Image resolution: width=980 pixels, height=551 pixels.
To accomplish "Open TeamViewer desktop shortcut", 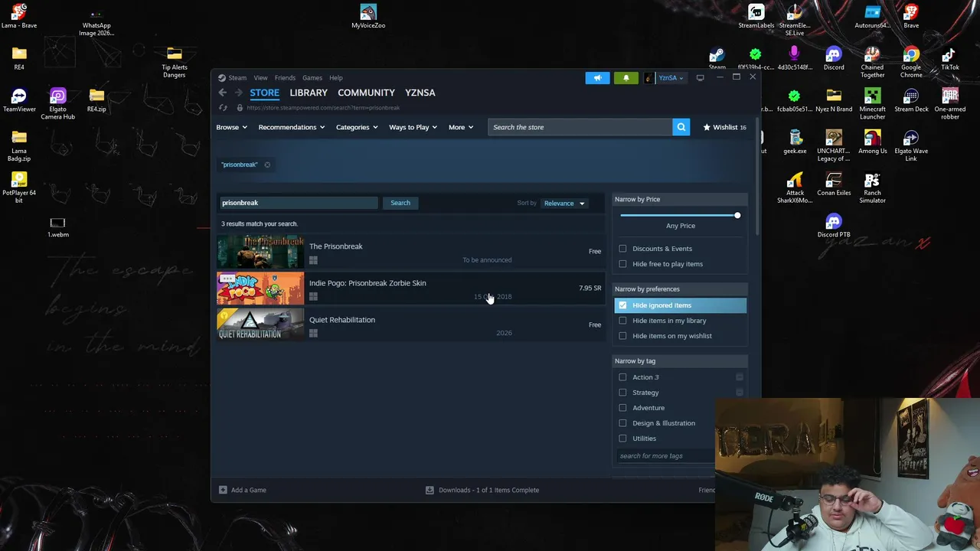I will tap(19, 100).
